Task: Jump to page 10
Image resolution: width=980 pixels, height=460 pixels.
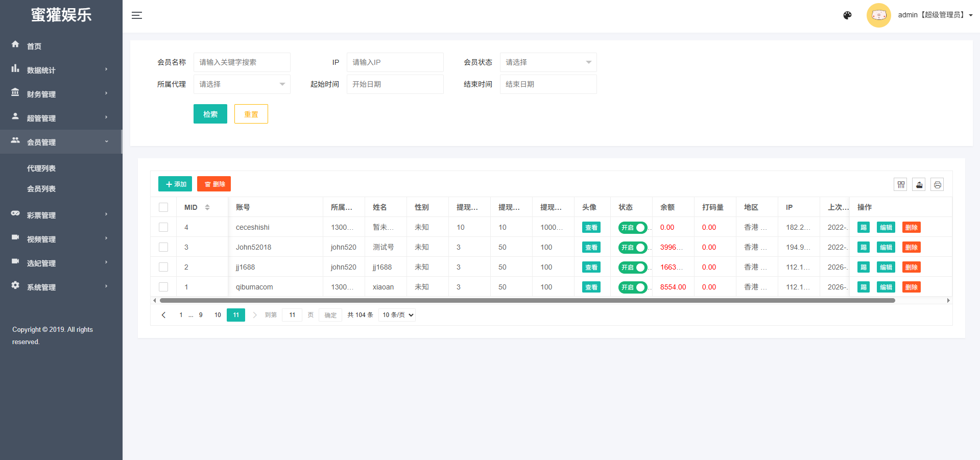Action: (x=218, y=315)
